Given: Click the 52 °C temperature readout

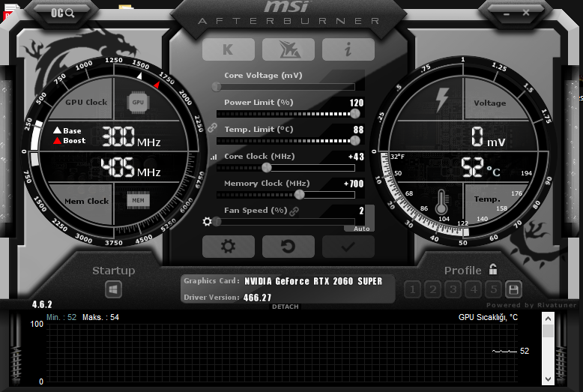Looking at the screenshot, I should (x=480, y=167).
